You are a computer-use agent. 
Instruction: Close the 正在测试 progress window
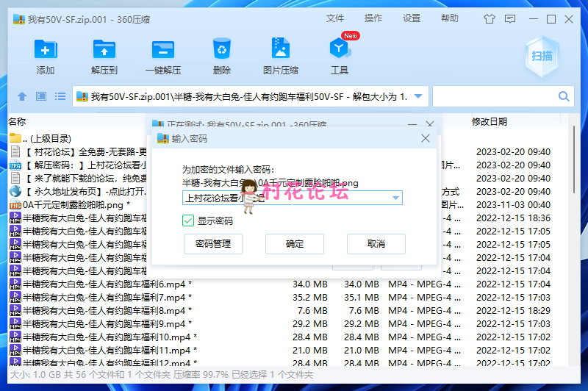point(430,123)
